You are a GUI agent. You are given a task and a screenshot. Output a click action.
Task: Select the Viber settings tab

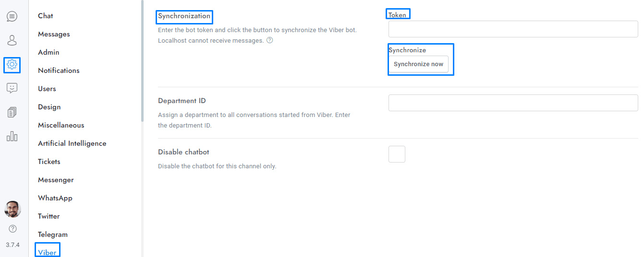(47, 252)
